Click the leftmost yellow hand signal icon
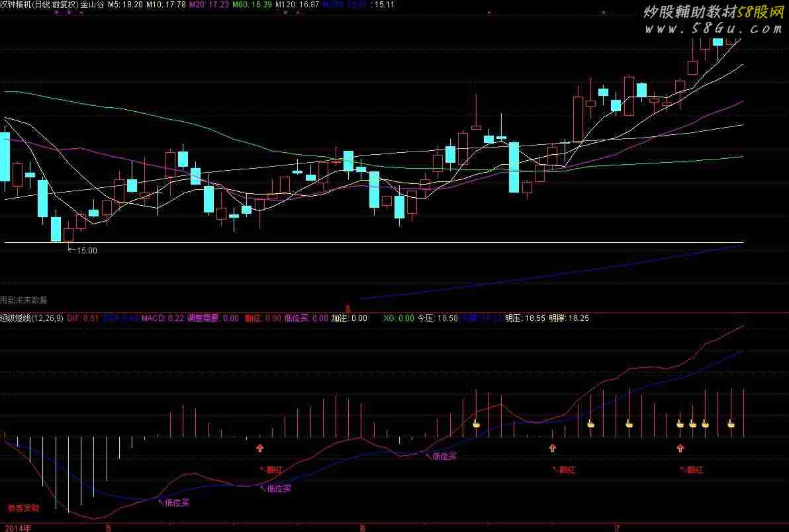 [475, 423]
